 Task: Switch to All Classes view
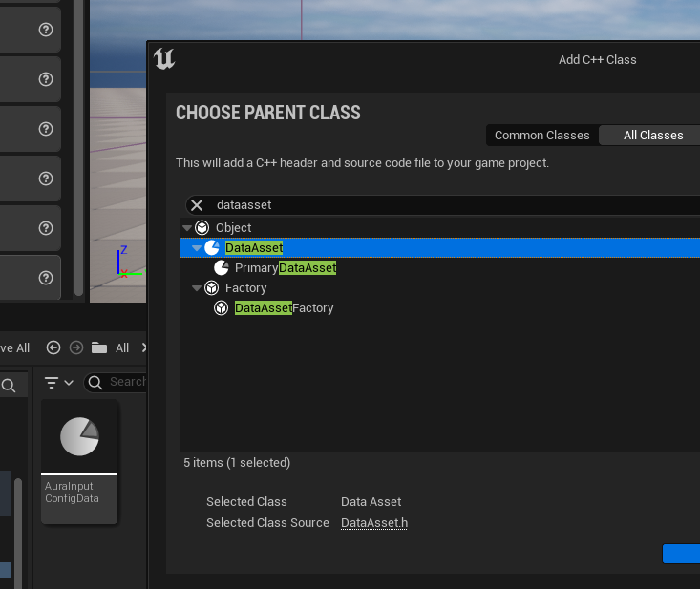coord(652,136)
